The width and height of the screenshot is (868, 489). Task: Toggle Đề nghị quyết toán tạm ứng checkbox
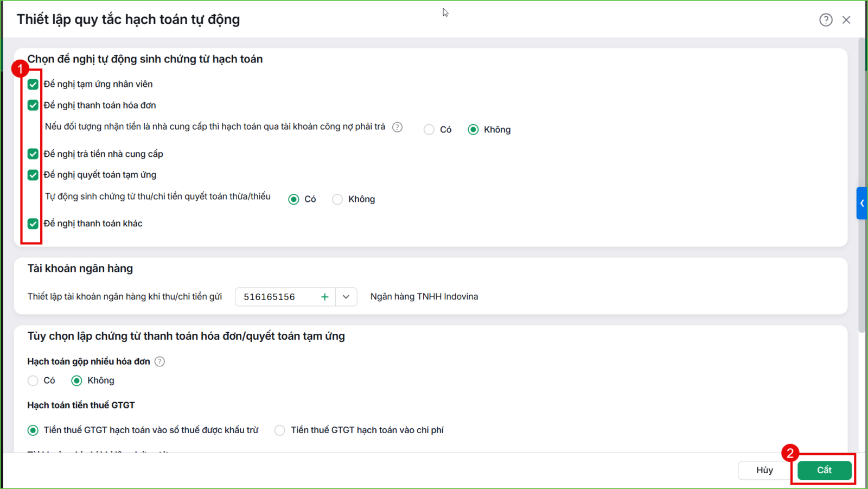(33, 175)
